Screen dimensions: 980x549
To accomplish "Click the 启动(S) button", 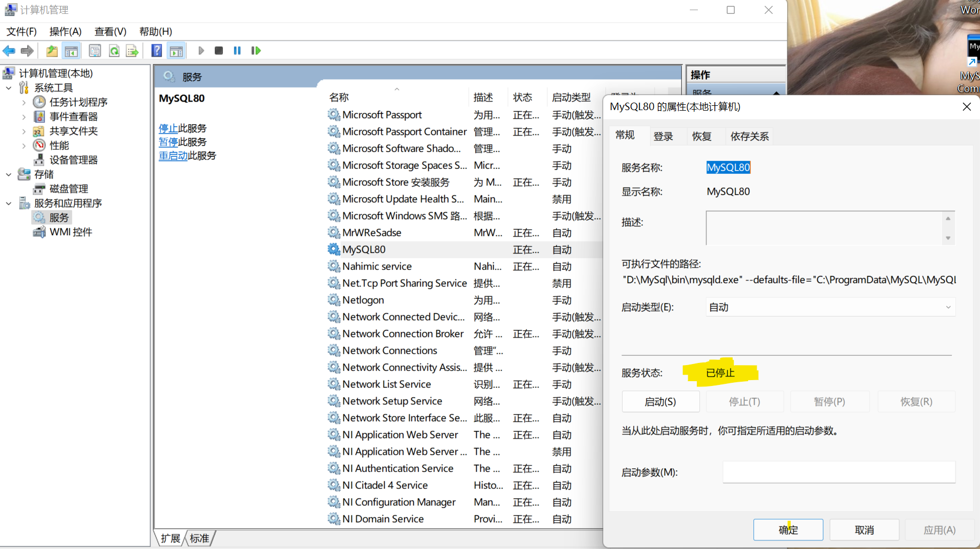I will [x=660, y=401].
